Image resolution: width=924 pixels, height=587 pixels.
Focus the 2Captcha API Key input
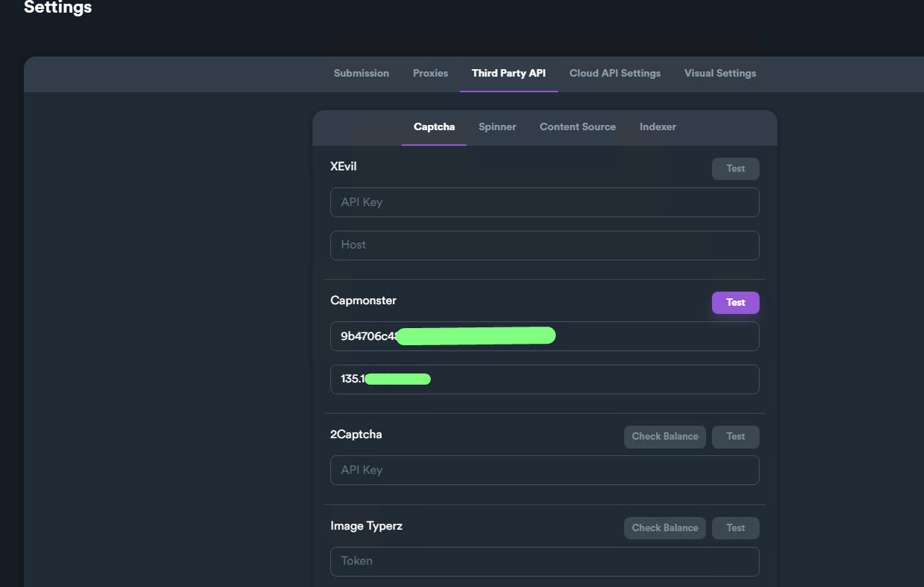pyautogui.click(x=544, y=470)
